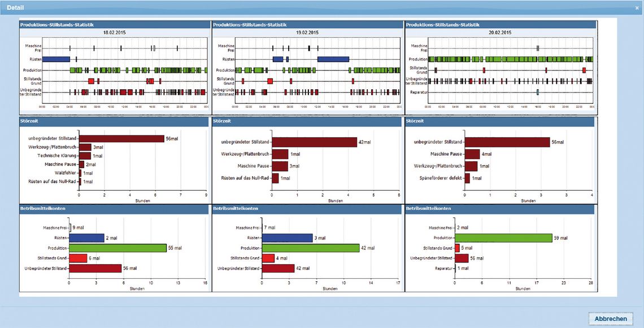
Task: Click the Technische Klärung bar in the first Störzeit chart
Action: pyautogui.click(x=85, y=156)
